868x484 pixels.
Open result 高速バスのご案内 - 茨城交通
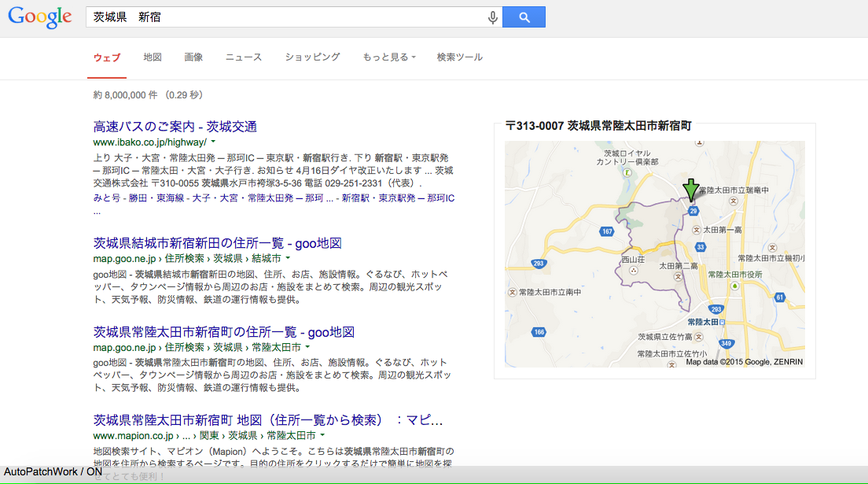click(175, 127)
